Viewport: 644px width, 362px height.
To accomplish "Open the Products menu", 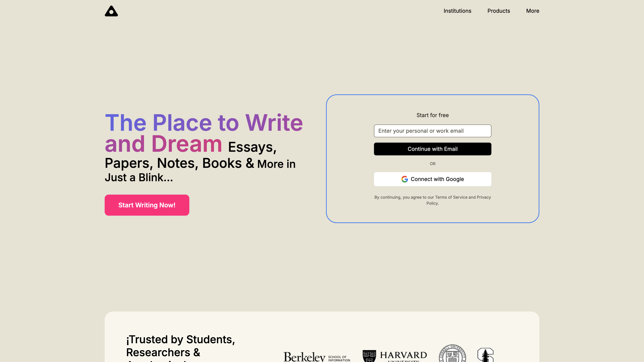I will pos(498,11).
